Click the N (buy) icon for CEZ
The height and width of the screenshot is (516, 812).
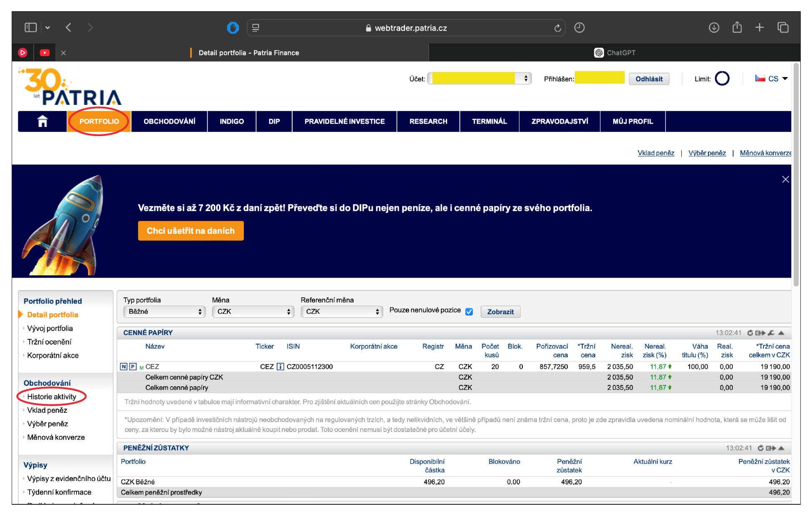124,367
